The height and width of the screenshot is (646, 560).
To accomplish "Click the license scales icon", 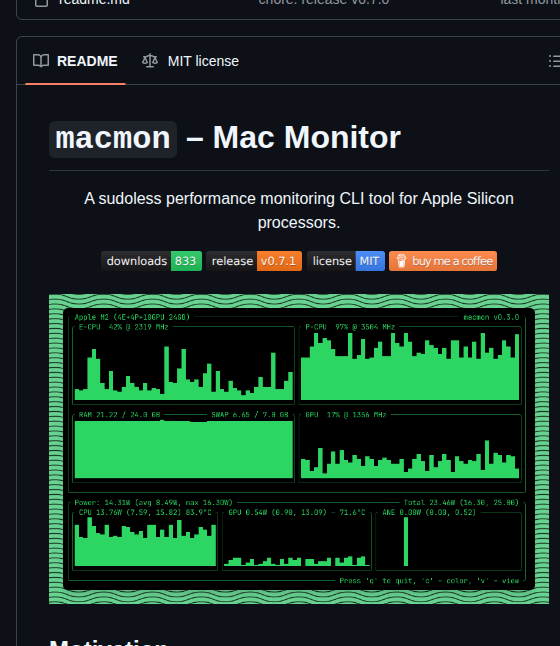I will point(150,61).
